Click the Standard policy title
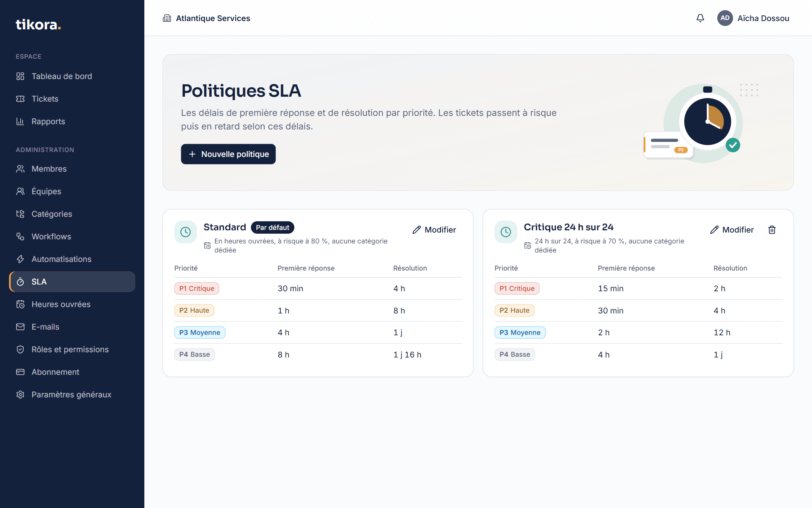812x508 pixels. tap(225, 227)
